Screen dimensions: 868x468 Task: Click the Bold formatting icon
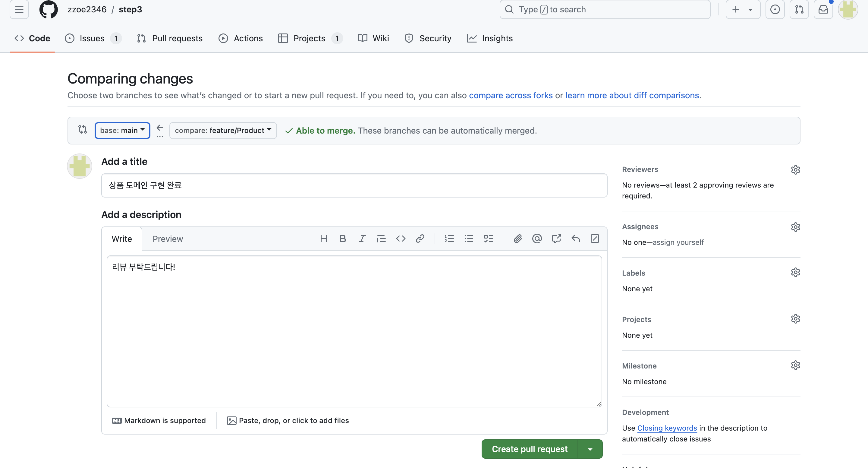coord(343,239)
